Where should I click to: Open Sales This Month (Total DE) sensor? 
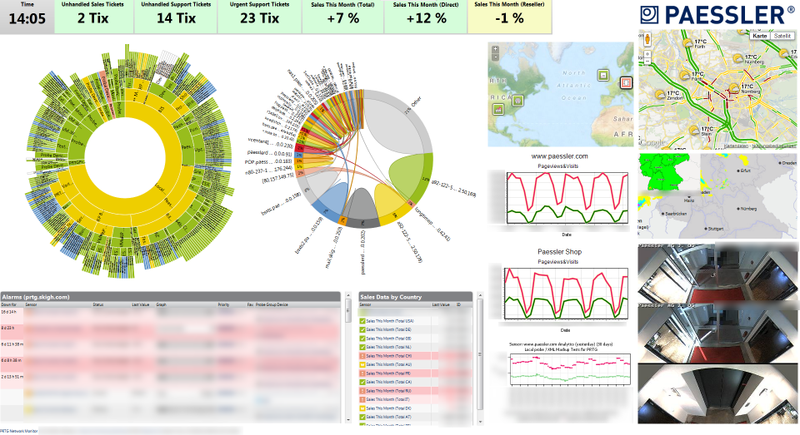click(x=388, y=330)
